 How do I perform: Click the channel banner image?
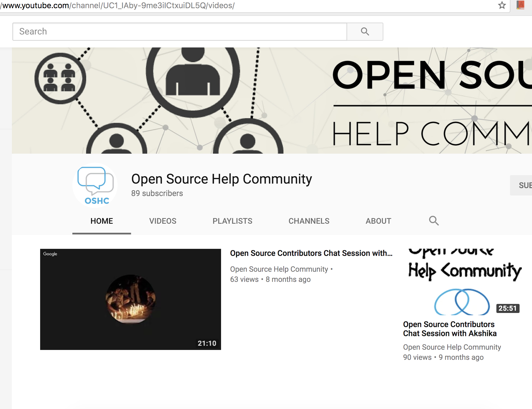[272, 101]
